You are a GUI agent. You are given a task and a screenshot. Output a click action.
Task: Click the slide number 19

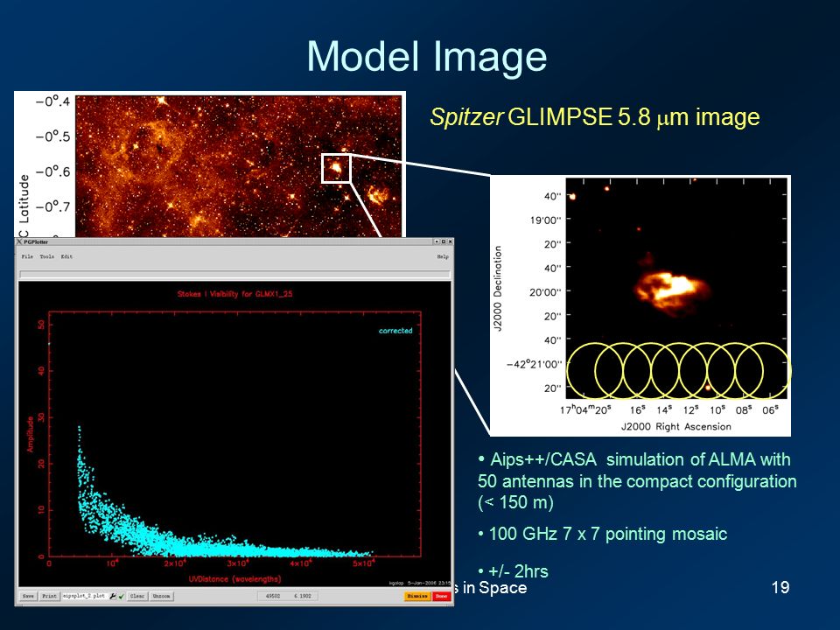pos(780,587)
